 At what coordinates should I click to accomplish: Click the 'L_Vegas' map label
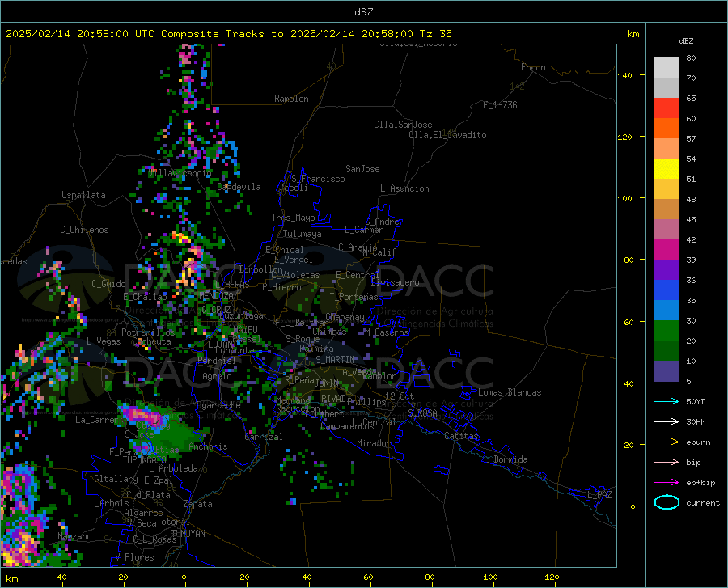pos(104,341)
